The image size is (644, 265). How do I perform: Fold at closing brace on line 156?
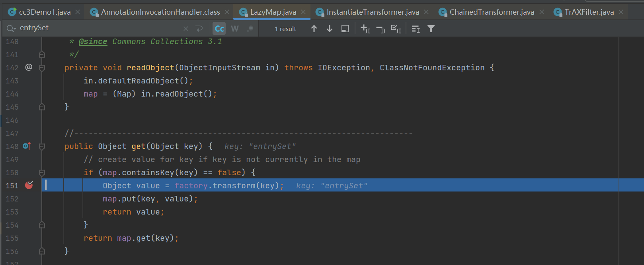tap(42, 251)
